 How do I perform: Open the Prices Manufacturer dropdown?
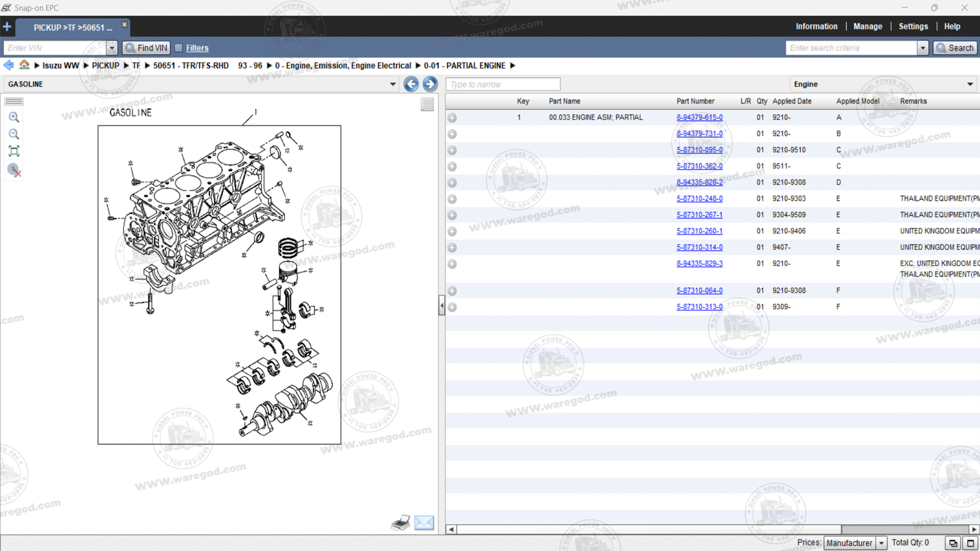click(x=881, y=543)
